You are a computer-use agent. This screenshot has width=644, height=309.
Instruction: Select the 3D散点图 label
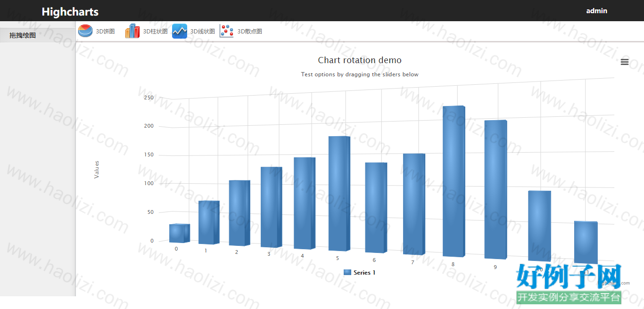click(x=249, y=32)
